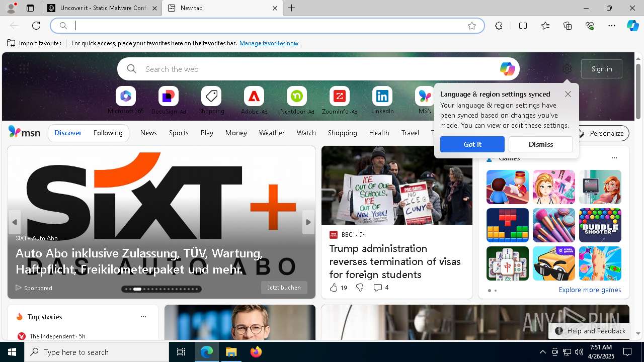Open the browser profile icon

tap(11, 8)
